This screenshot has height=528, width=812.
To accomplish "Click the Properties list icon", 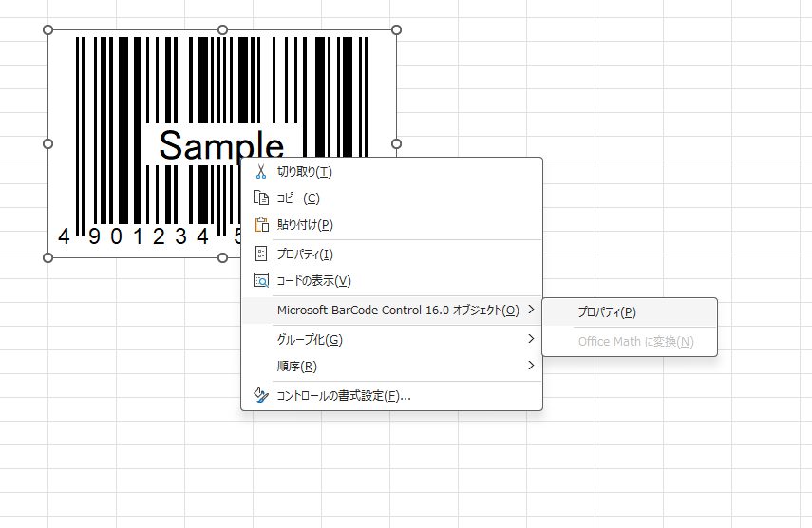I will pos(261,254).
